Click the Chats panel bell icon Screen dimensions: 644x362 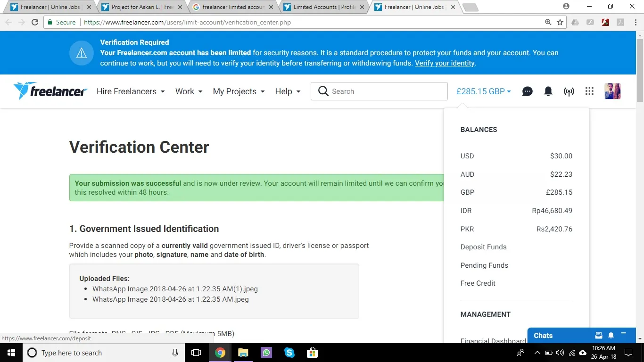pos(611,336)
